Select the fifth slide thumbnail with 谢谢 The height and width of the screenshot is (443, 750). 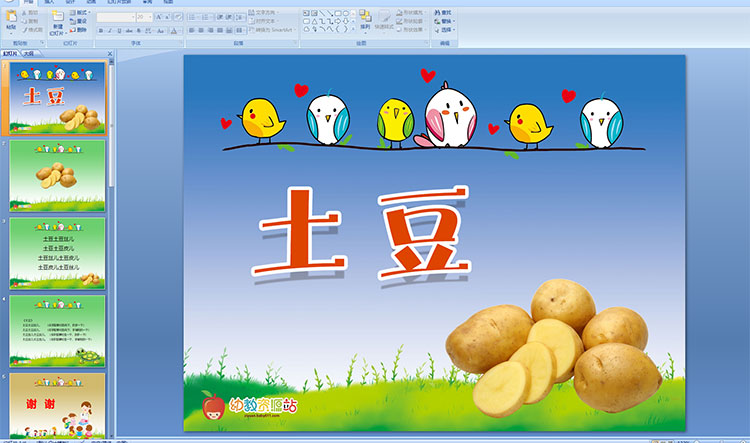coord(57,405)
